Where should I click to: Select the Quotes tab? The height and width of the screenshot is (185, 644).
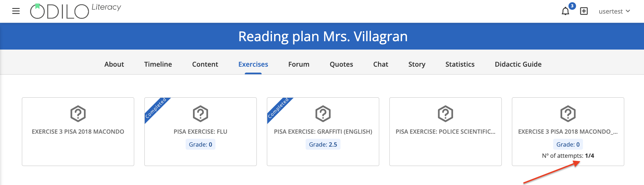[341, 64]
